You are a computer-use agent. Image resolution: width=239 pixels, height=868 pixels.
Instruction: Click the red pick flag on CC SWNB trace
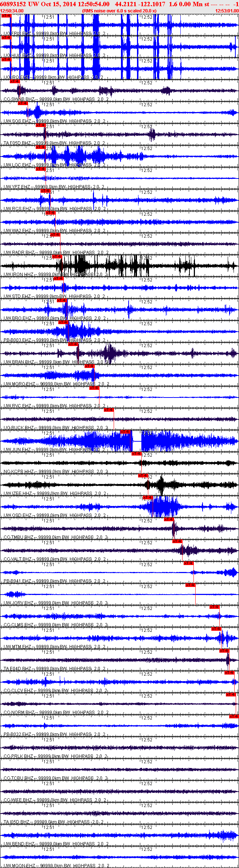[x=15, y=81]
